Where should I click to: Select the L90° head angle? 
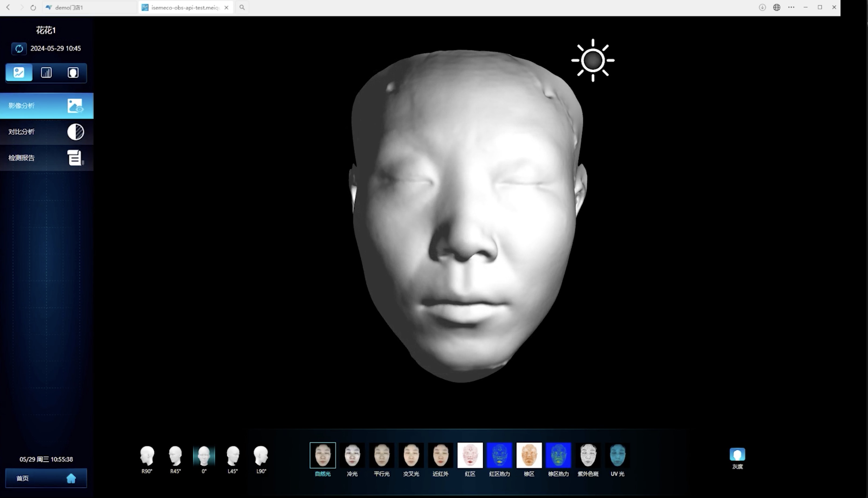click(261, 460)
